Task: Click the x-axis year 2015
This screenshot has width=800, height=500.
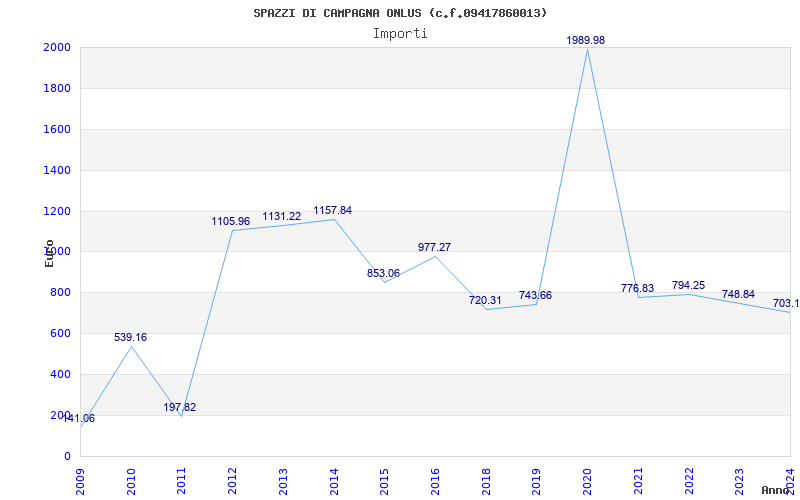Action: click(x=384, y=482)
